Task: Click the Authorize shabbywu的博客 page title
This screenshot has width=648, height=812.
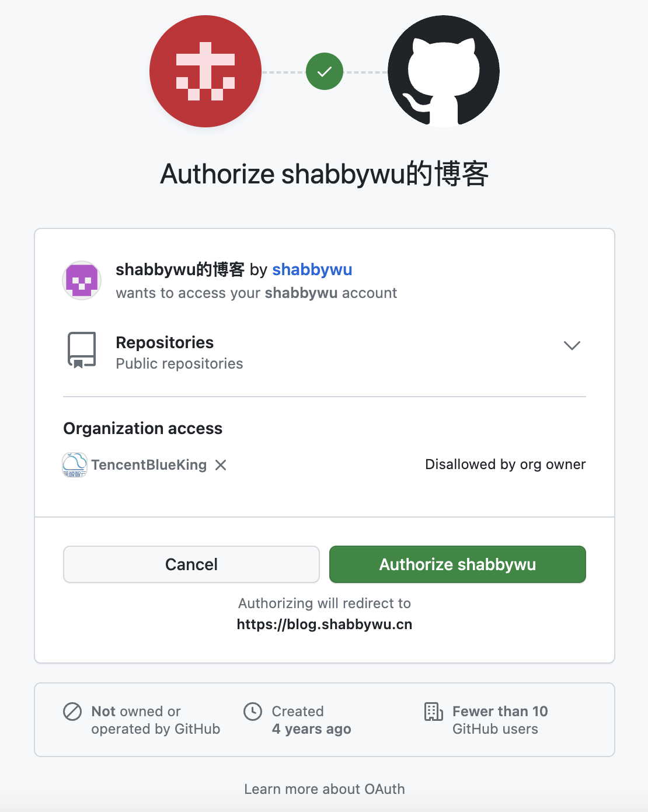Action: coord(324,173)
